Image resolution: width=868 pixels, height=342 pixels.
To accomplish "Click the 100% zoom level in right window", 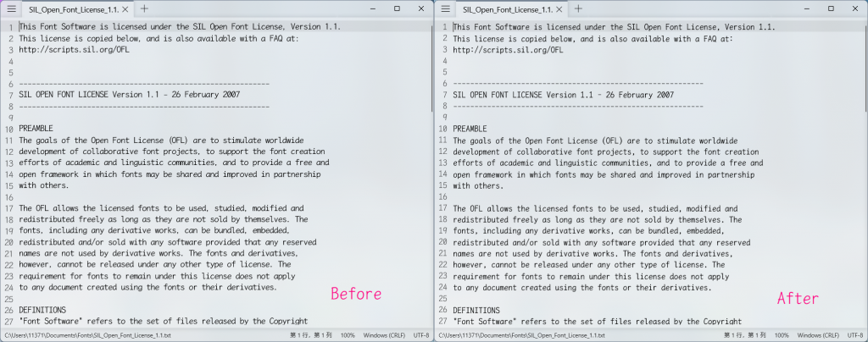I will tap(782, 335).
